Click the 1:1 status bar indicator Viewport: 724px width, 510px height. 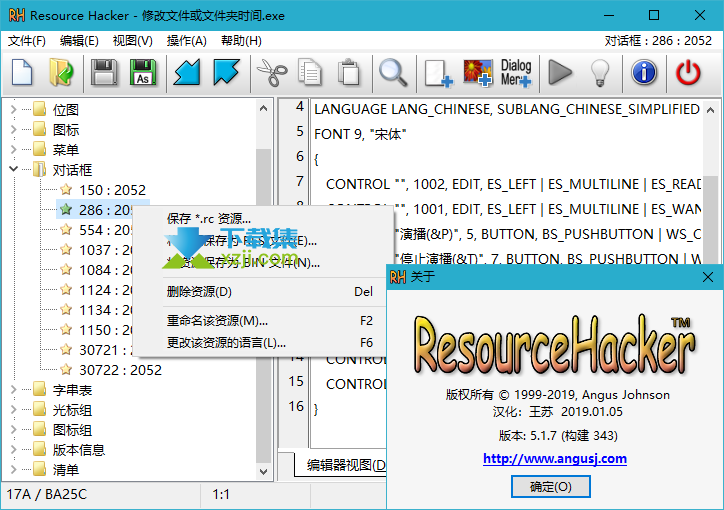[221, 494]
